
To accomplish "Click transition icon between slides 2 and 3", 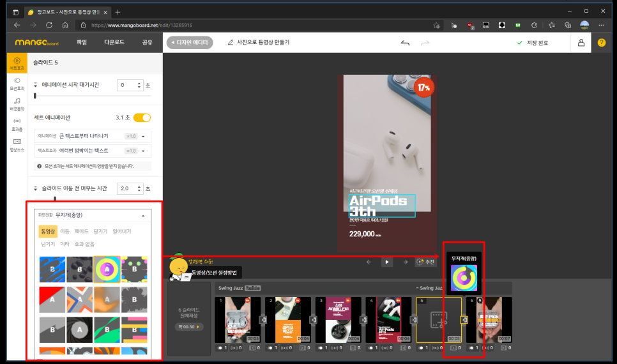I will coord(314,319).
